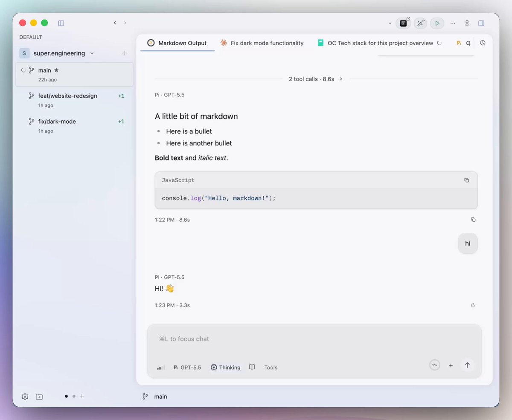This screenshot has width=512, height=420.
Task: Open the magic wand actions button
Action: point(421,23)
